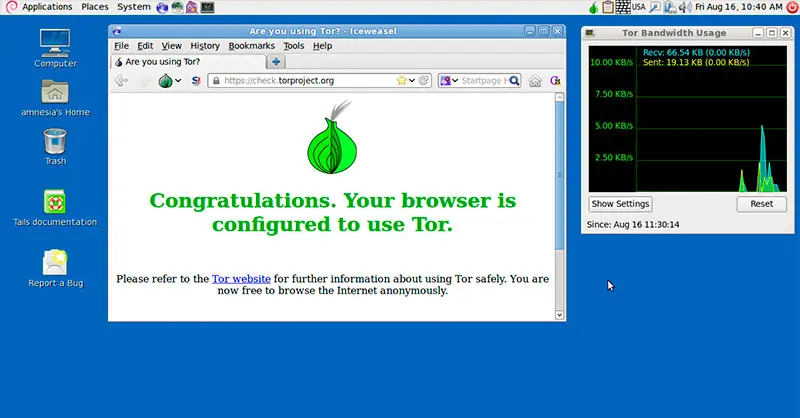Open the key manager tray icon
Image resolution: width=800 pixels, height=418 pixels.
click(655, 7)
